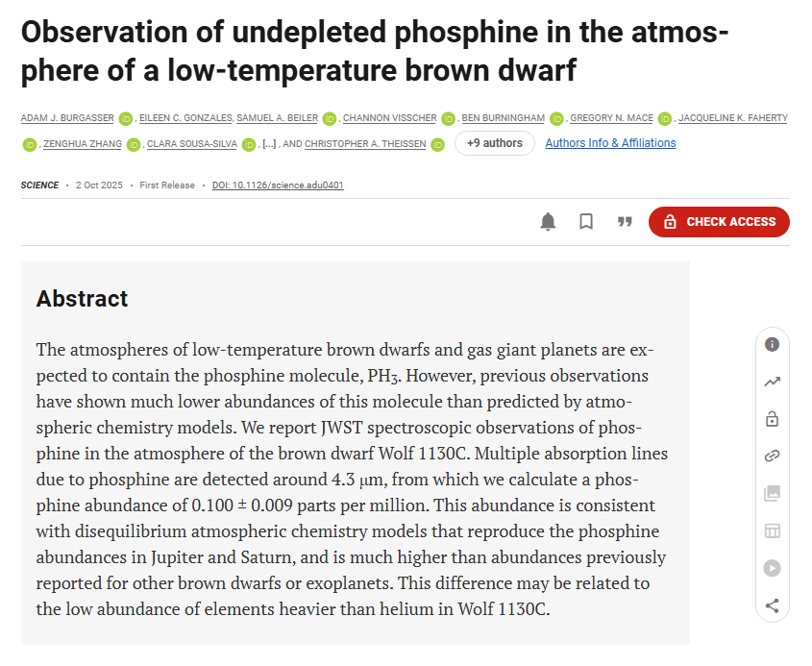Open the references link chain icon
The height and width of the screenshot is (666, 812).
coord(772,456)
